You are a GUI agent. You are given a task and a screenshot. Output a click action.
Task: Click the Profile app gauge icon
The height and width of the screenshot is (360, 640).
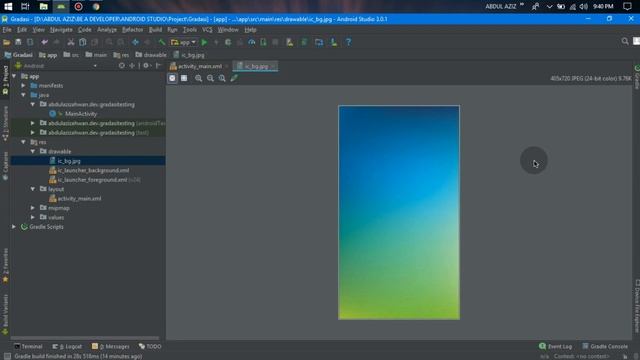[x=251, y=42]
